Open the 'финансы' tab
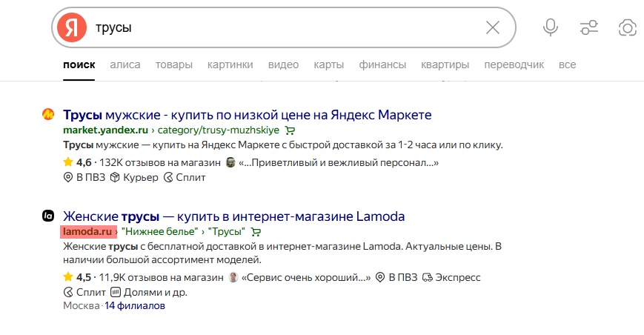The height and width of the screenshot is (335, 644). 382,65
